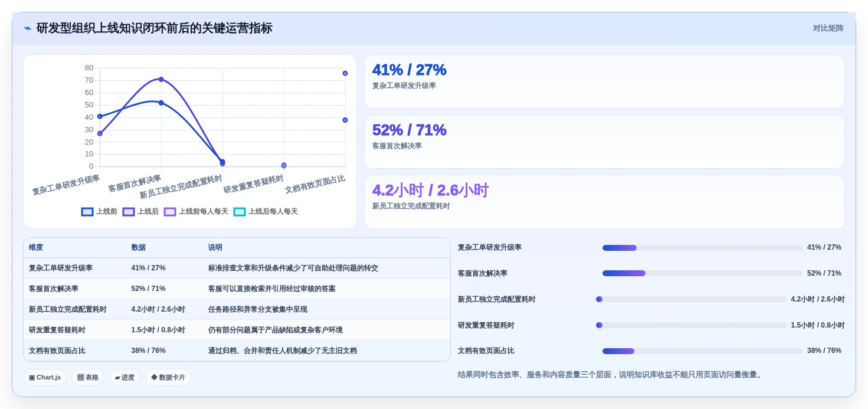Image resolution: width=868 pixels, height=409 pixels.
Task: Click the chart axis label 客服首次解决率
Action: point(135,183)
